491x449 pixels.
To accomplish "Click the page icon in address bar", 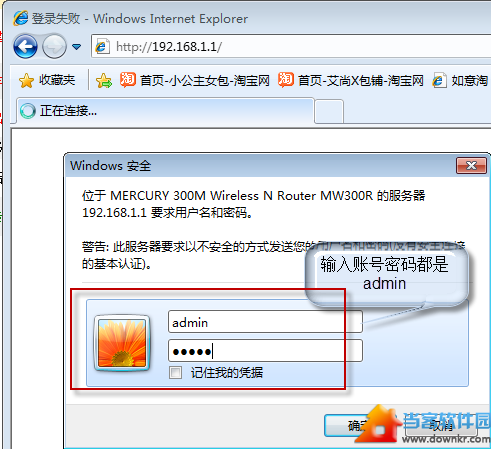I will [x=102, y=46].
